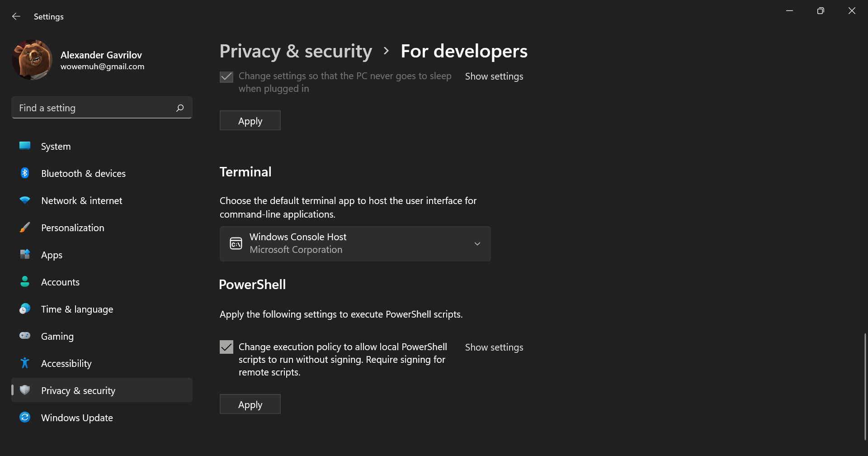Click the Find a setting search field
The width and height of the screenshot is (868, 456).
click(x=102, y=108)
